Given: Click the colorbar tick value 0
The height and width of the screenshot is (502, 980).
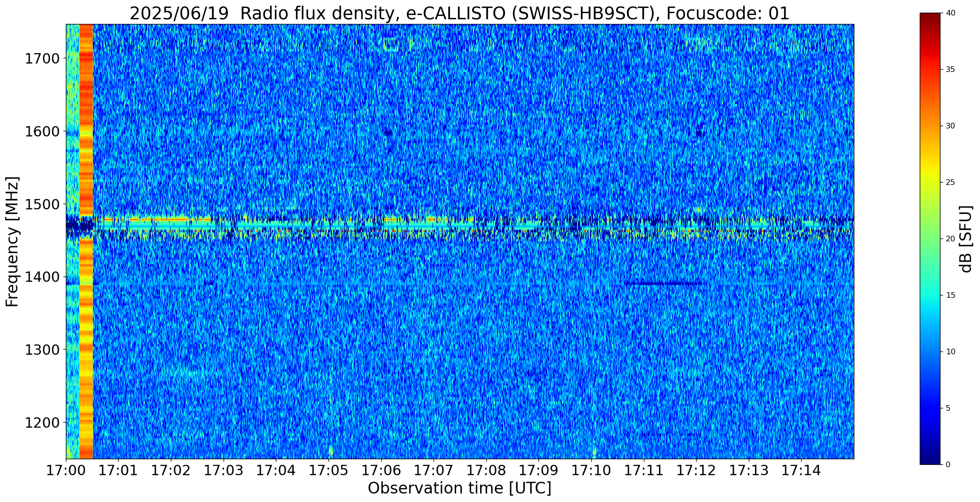Looking at the screenshot, I should 948,465.
